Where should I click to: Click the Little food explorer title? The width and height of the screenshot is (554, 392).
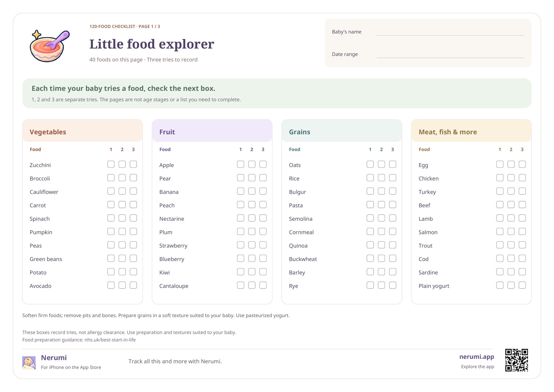click(152, 44)
